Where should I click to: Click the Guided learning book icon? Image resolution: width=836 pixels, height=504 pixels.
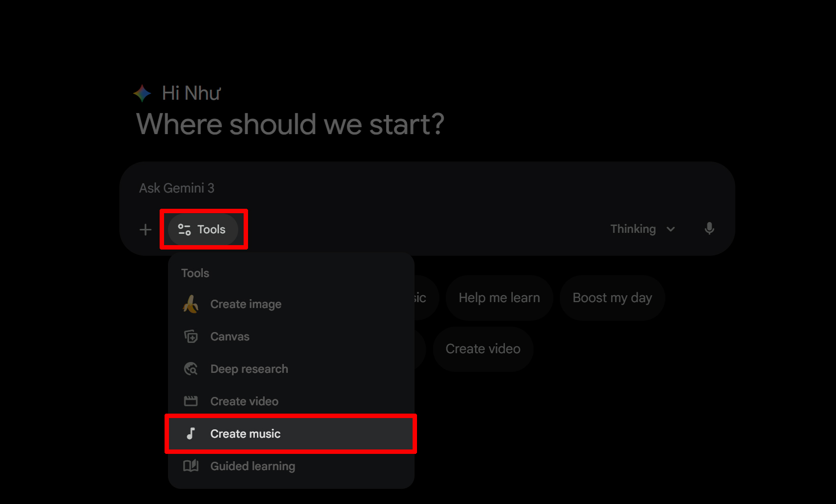coord(191,466)
